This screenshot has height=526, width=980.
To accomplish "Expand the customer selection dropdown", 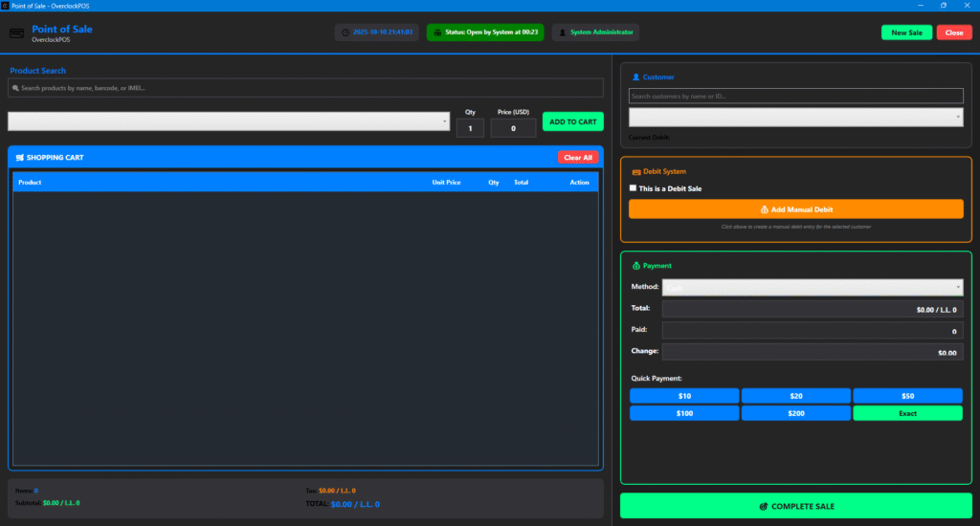I will pos(795,117).
